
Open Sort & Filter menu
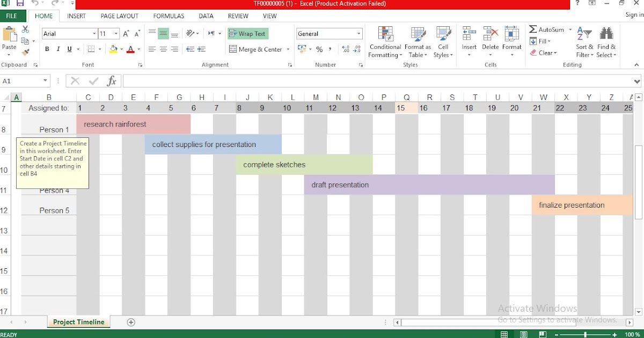click(x=584, y=42)
